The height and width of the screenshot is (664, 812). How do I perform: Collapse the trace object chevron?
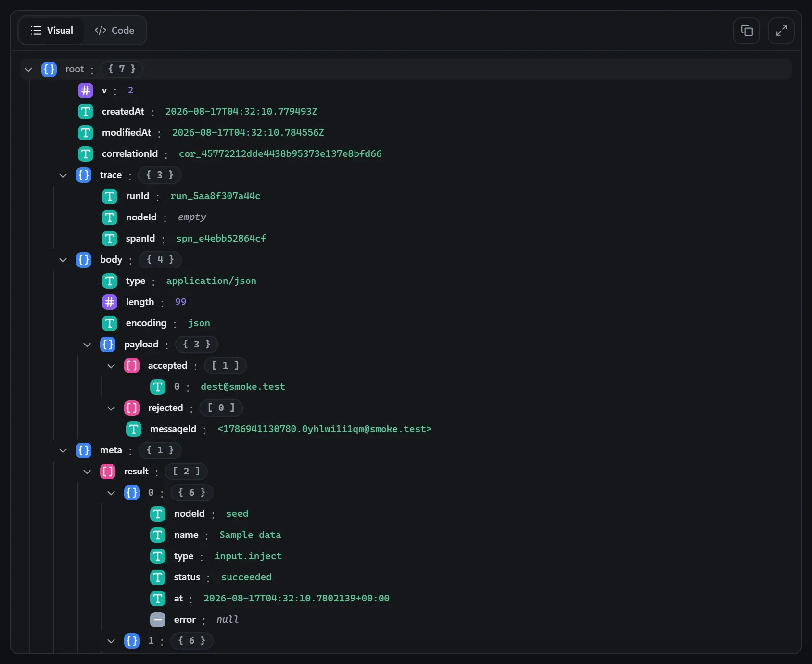[x=63, y=175]
